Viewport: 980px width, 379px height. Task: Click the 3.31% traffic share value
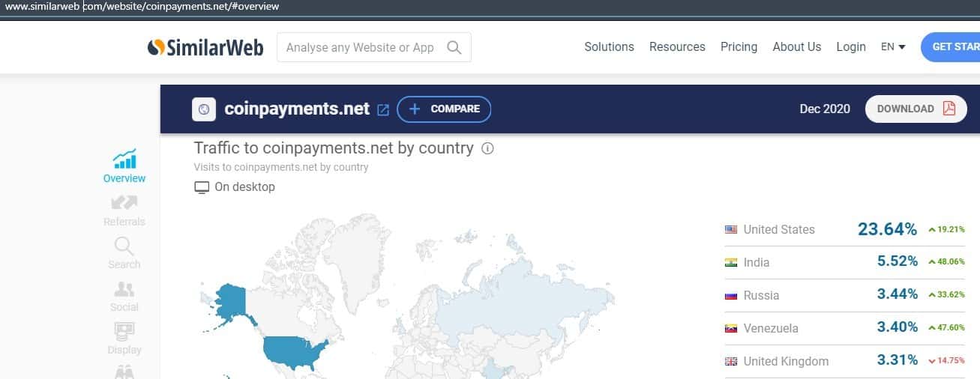tap(898, 360)
